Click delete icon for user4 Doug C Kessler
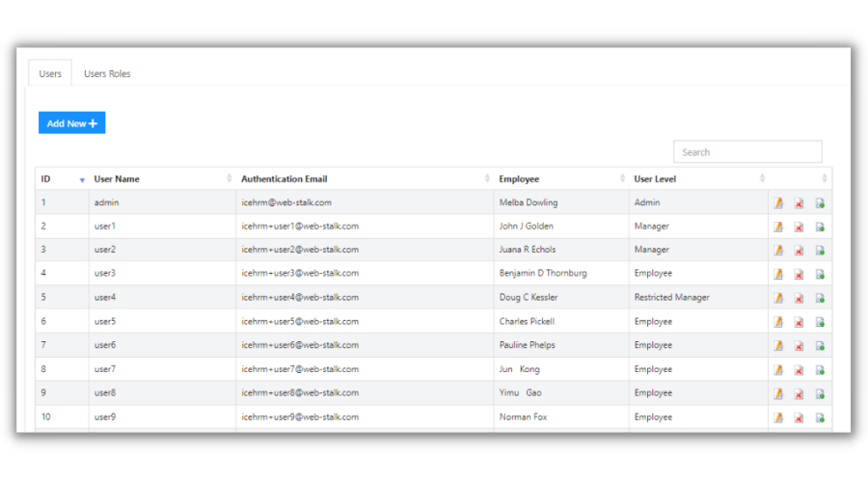868x482 pixels. pyautogui.click(x=799, y=298)
